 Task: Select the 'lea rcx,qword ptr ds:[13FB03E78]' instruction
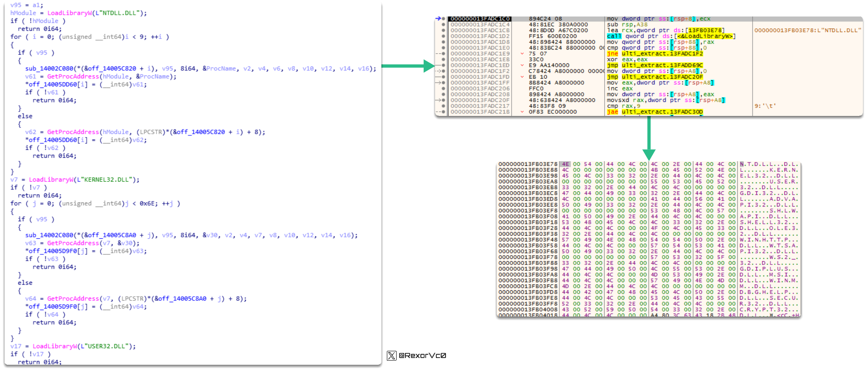pos(665,30)
